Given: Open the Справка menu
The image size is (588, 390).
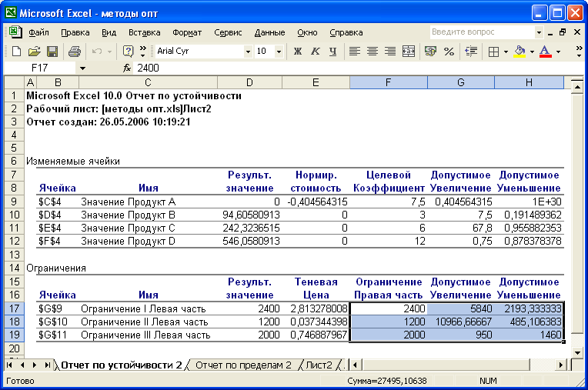Looking at the screenshot, I should click(x=346, y=32).
